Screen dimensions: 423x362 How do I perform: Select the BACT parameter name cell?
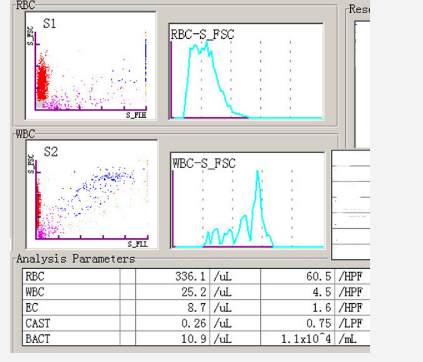[71, 339]
